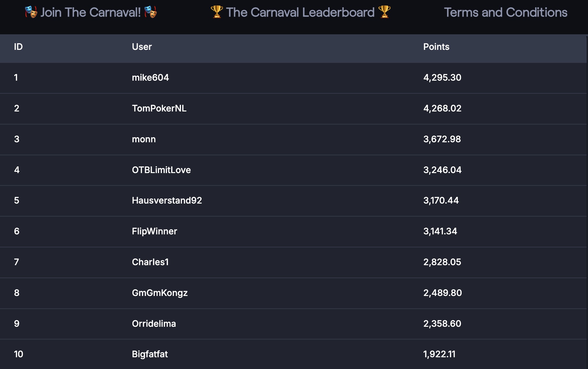Click the User column header
The height and width of the screenshot is (369, 588).
(142, 47)
